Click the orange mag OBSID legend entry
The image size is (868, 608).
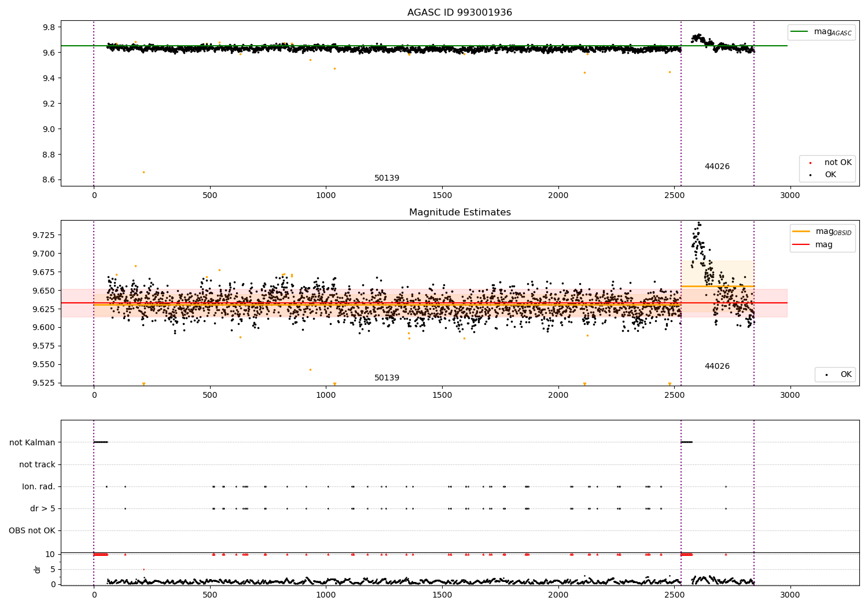tap(822, 232)
